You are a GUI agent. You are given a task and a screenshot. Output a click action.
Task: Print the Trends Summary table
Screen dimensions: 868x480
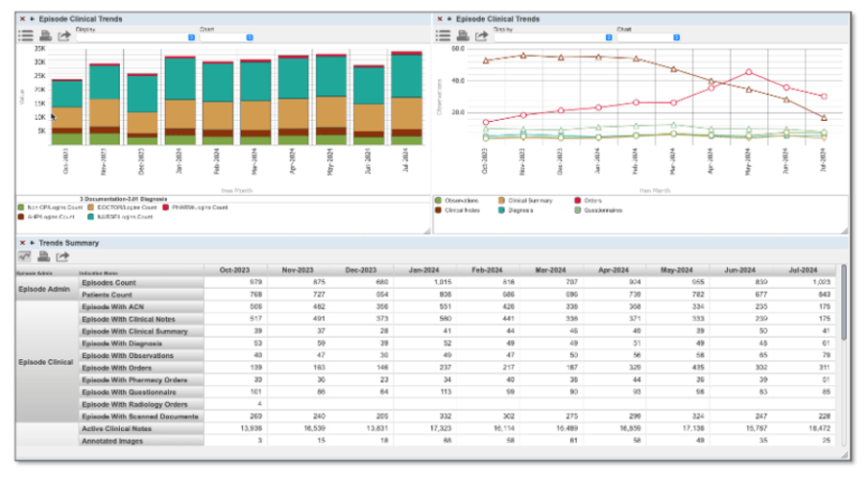click(44, 256)
